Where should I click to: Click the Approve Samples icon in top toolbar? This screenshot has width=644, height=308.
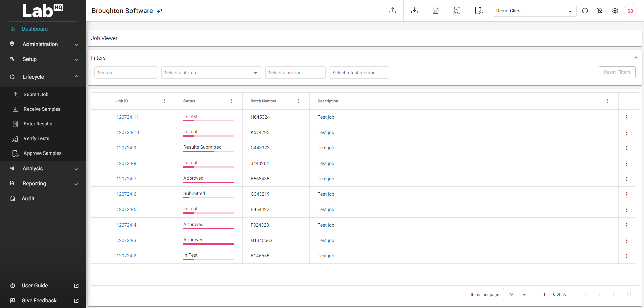[478, 11]
